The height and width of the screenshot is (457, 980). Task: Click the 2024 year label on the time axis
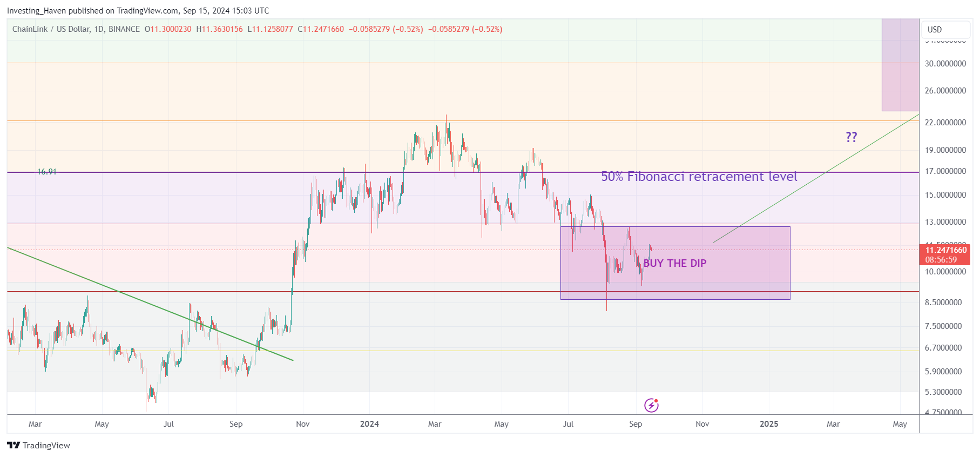(369, 424)
